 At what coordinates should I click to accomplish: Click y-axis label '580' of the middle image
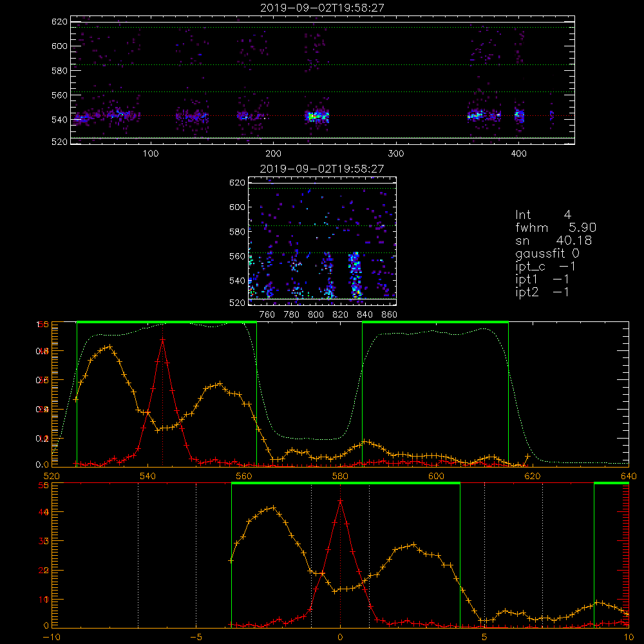click(237, 232)
